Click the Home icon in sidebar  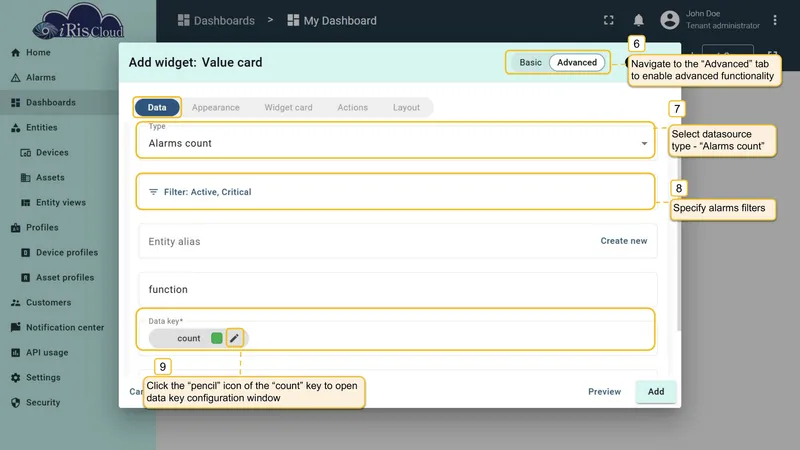pyautogui.click(x=16, y=53)
